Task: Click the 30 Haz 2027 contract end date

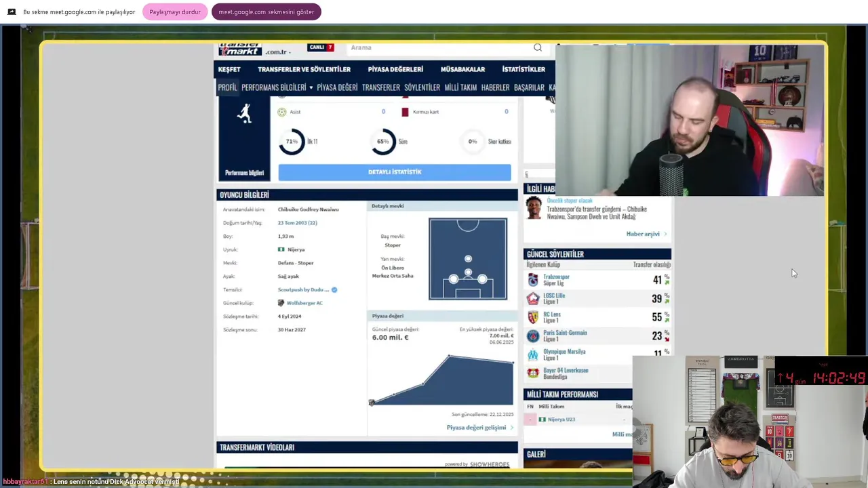Action: pos(292,329)
